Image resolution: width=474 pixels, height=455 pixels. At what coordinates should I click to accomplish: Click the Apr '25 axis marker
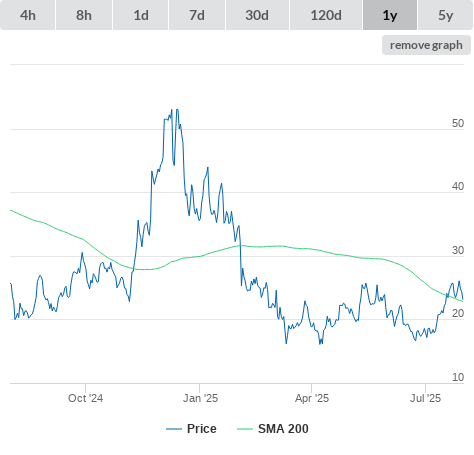click(312, 398)
